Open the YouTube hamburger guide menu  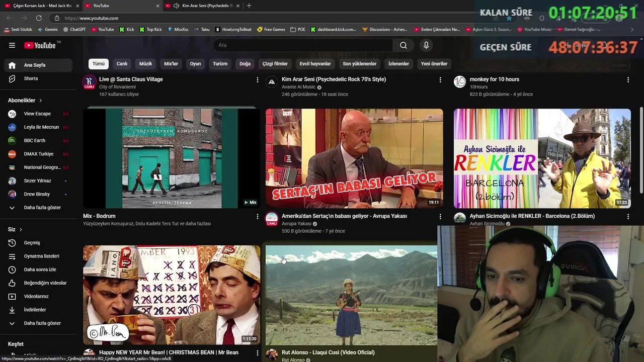[x=12, y=45]
